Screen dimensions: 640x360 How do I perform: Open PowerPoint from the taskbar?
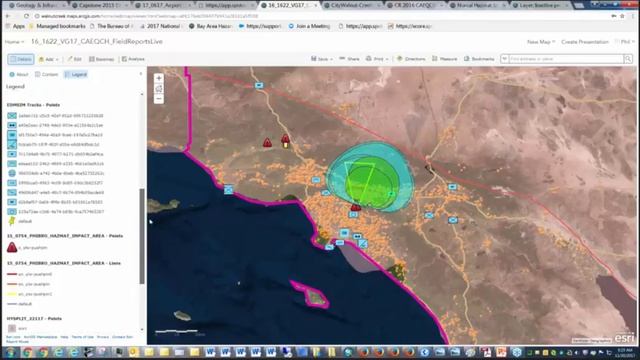(x=501, y=352)
